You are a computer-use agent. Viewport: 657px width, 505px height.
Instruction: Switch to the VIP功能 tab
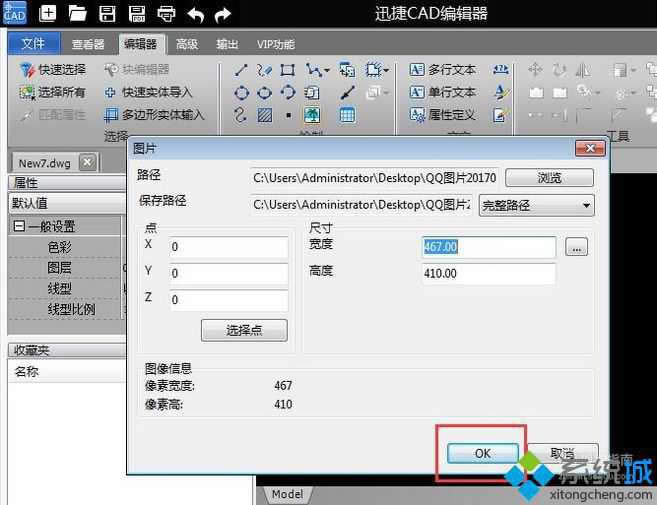[x=276, y=44]
